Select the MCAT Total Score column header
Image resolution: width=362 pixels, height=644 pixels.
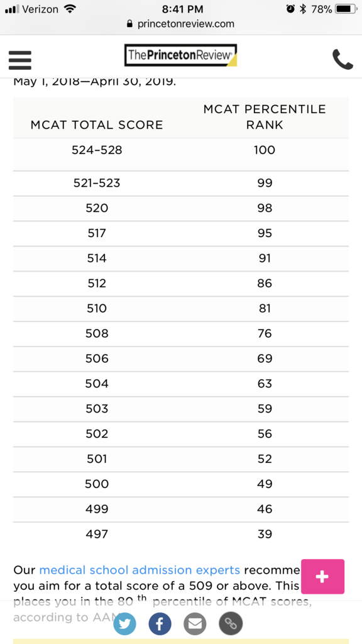coord(97,125)
